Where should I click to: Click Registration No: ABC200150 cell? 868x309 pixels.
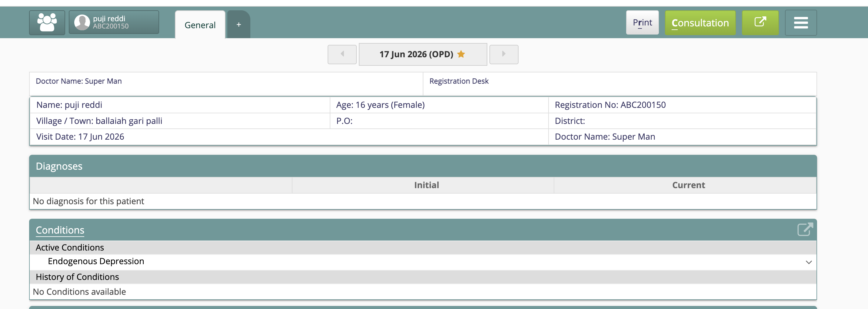click(x=682, y=105)
